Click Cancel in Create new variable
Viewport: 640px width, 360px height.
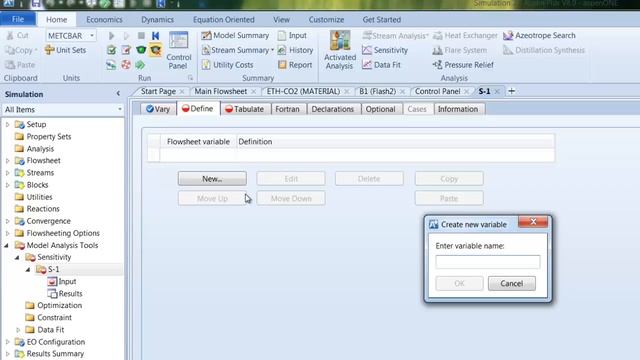(x=512, y=283)
